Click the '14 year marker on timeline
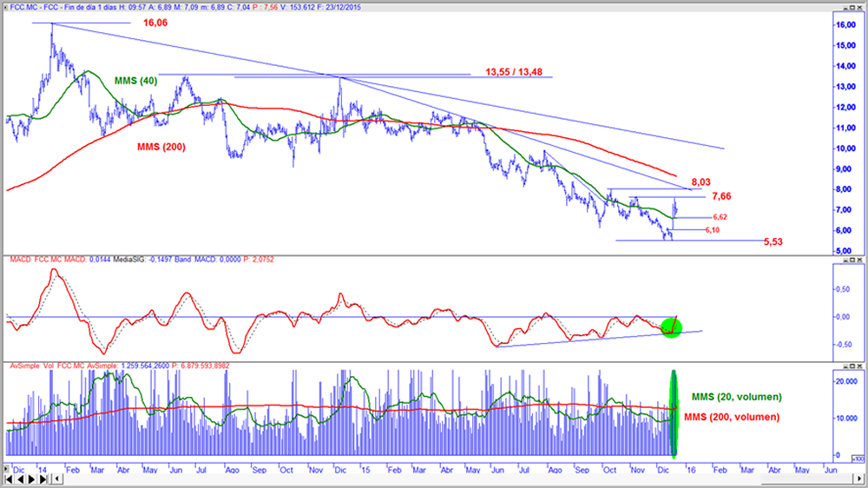The height and width of the screenshot is (488, 868). pyautogui.click(x=42, y=470)
